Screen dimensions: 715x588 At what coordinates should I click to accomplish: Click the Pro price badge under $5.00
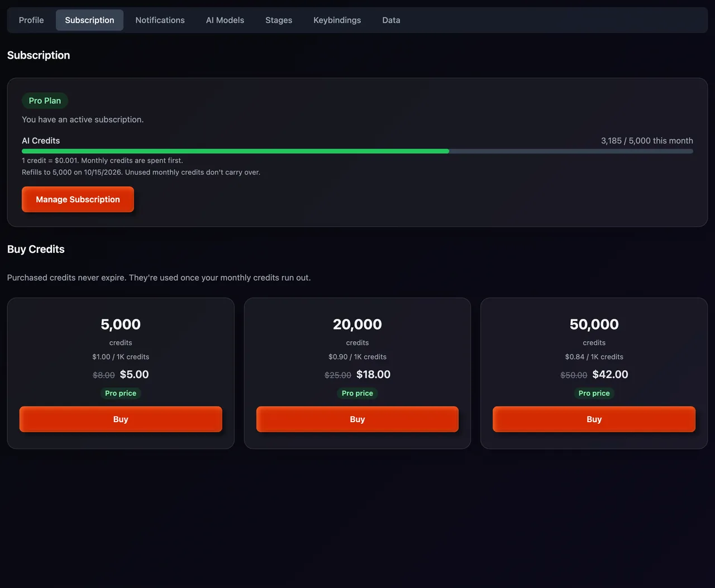(x=121, y=393)
